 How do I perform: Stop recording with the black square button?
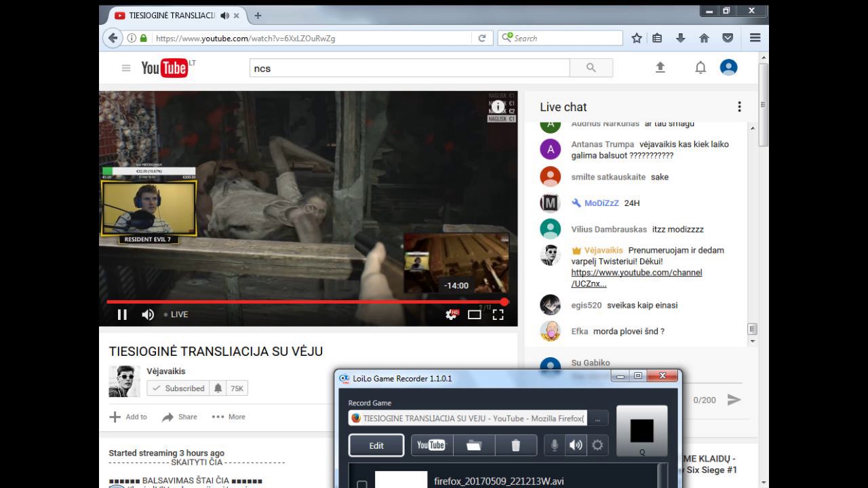pyautogui.click(x=642, y=431)
